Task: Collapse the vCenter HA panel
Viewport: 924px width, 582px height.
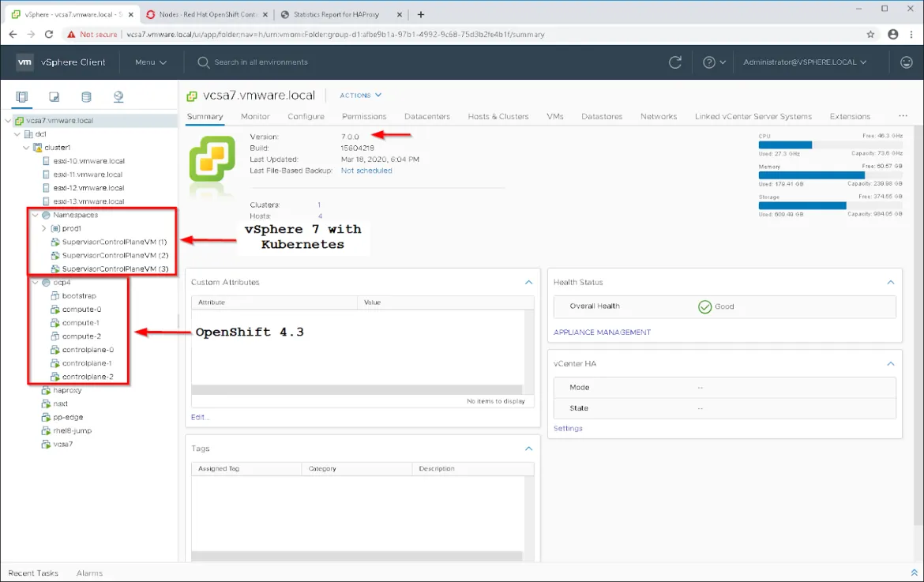Action: point(891,363)
